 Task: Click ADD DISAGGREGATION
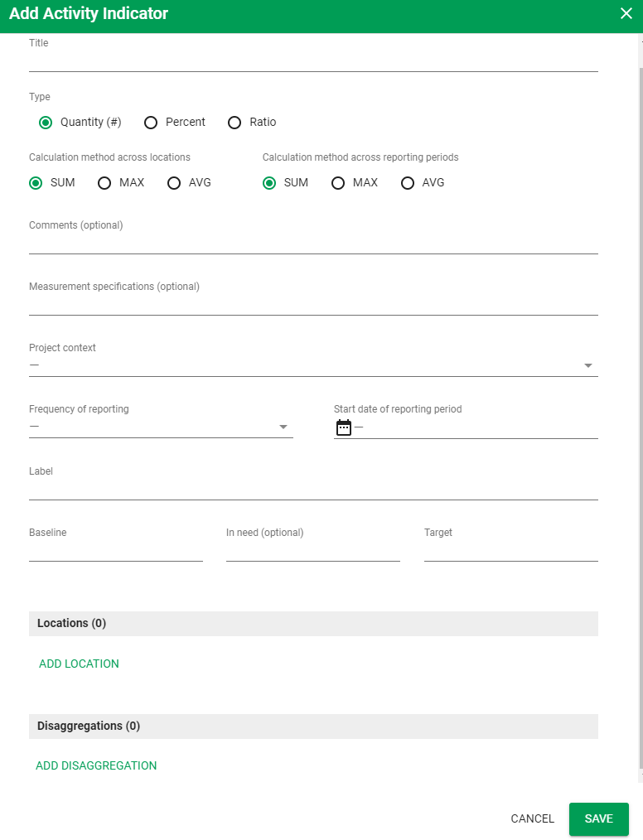pyautogui.click(x=96, y=765)
